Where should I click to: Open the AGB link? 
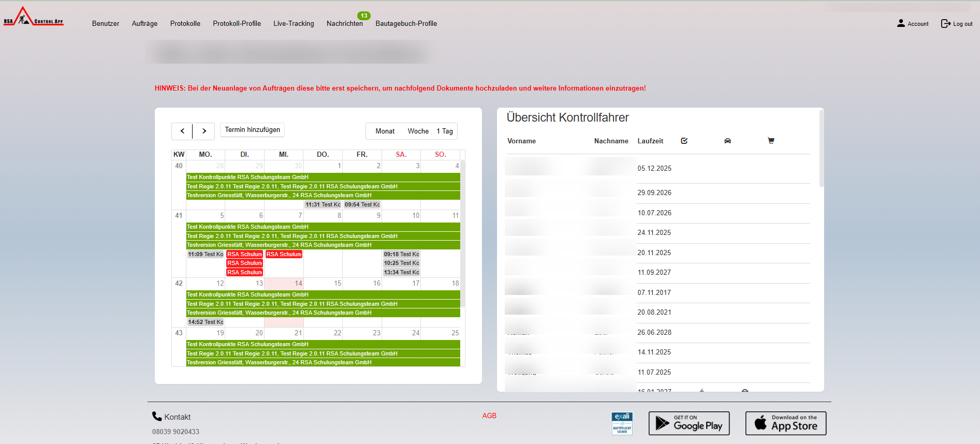(489, 416)
